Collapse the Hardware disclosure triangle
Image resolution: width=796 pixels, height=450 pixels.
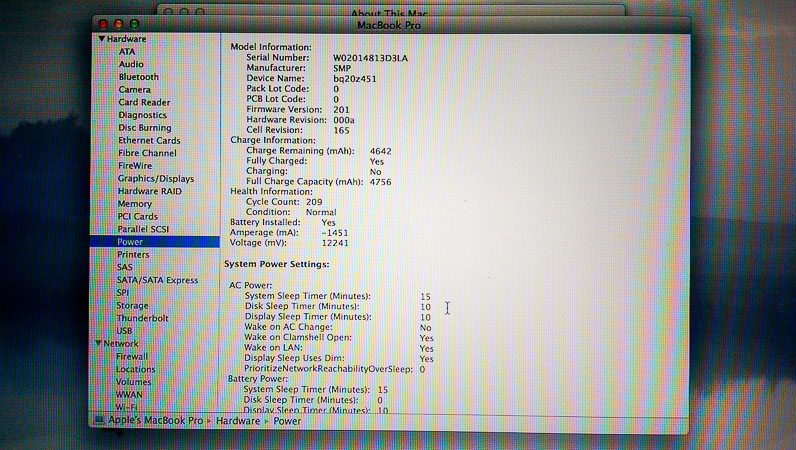click(x=102, y=39)
